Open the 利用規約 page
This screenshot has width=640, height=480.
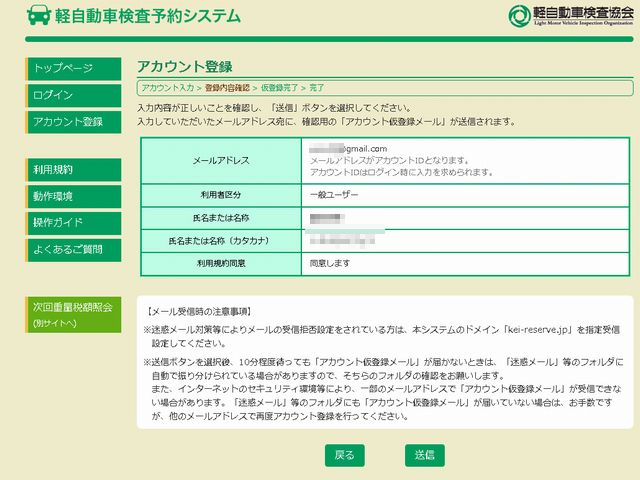(x=73, y=170)
